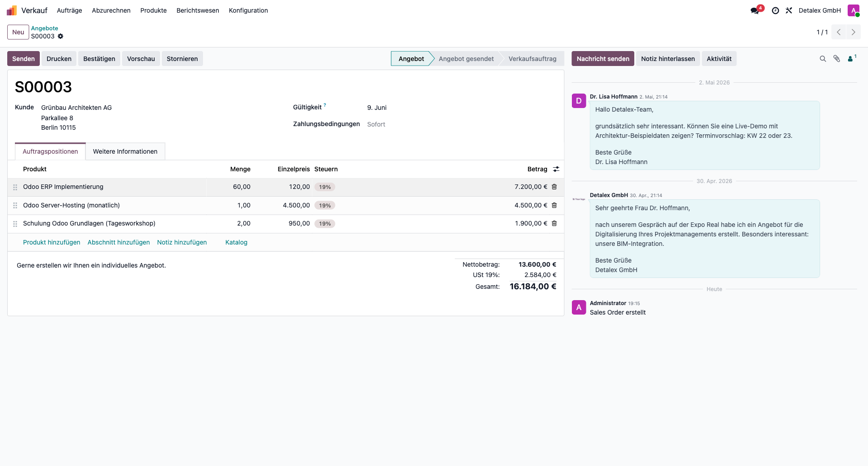This screenshot has width=868, height=466.
Task: Open the Konfiguration menu
Action: tap(248, 10)
